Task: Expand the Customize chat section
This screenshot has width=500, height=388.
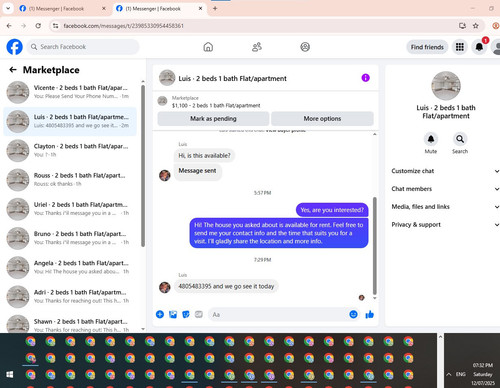Action: [445, 171]
